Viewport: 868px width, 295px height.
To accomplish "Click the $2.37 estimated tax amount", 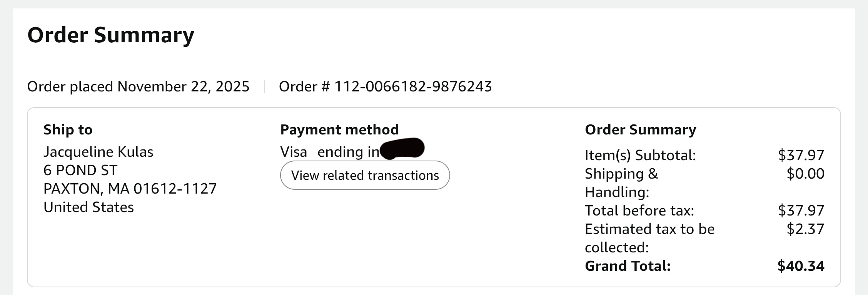I will coord(805,229).
